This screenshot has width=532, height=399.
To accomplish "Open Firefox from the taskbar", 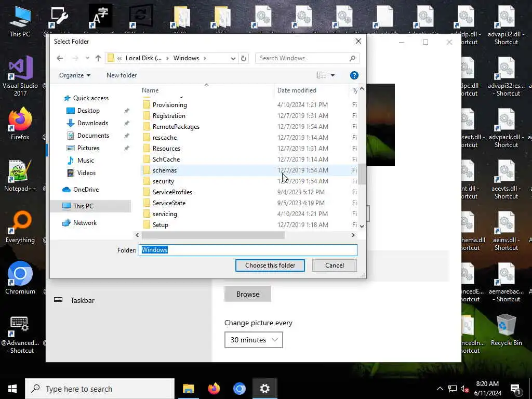I will click(214, 389).
